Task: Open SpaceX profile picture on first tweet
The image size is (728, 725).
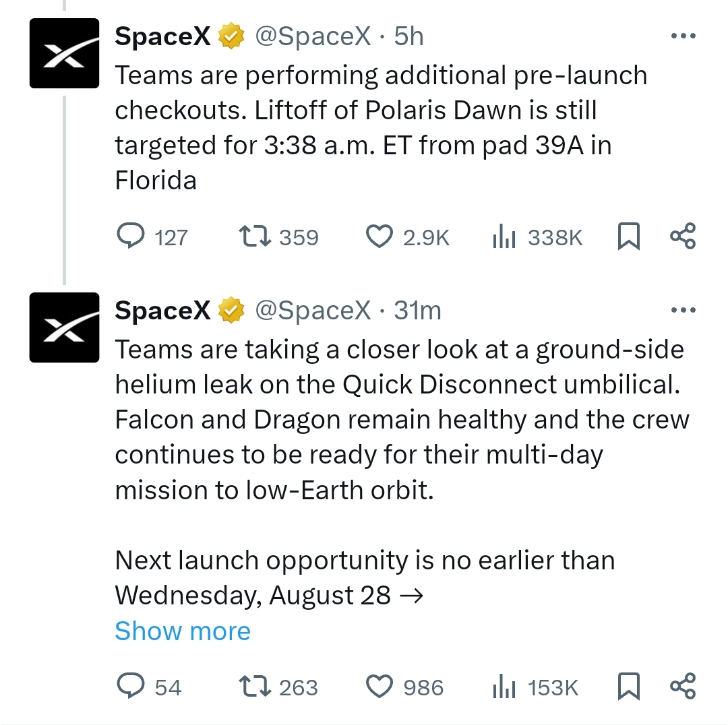Action: (x=64, y=53)
